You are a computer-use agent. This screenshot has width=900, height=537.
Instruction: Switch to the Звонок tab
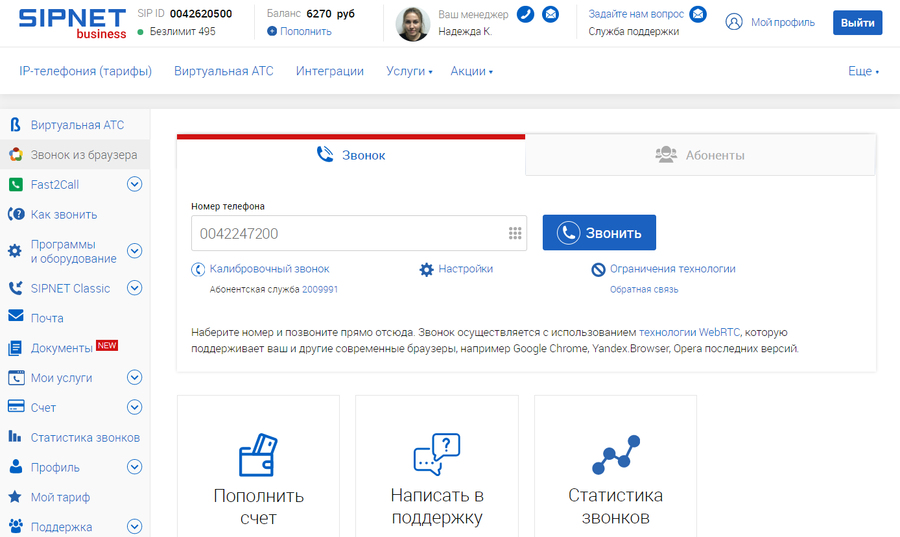[x=351, y=155]
